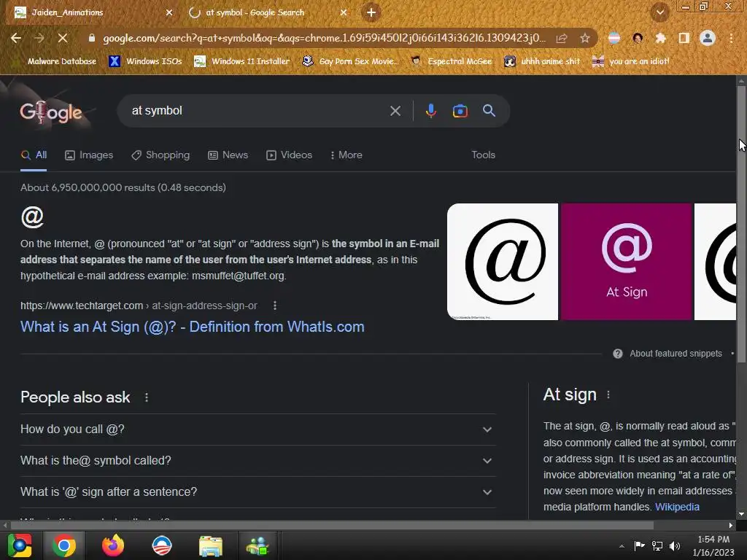Click the browser forward arrow
The height and width of the screenshot is (560, 747).
point(39,38)
